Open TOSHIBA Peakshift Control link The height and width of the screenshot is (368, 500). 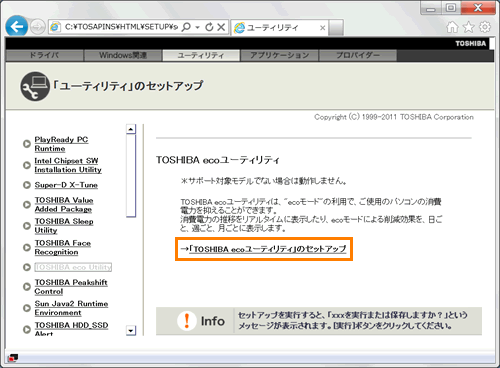(71, 287)
